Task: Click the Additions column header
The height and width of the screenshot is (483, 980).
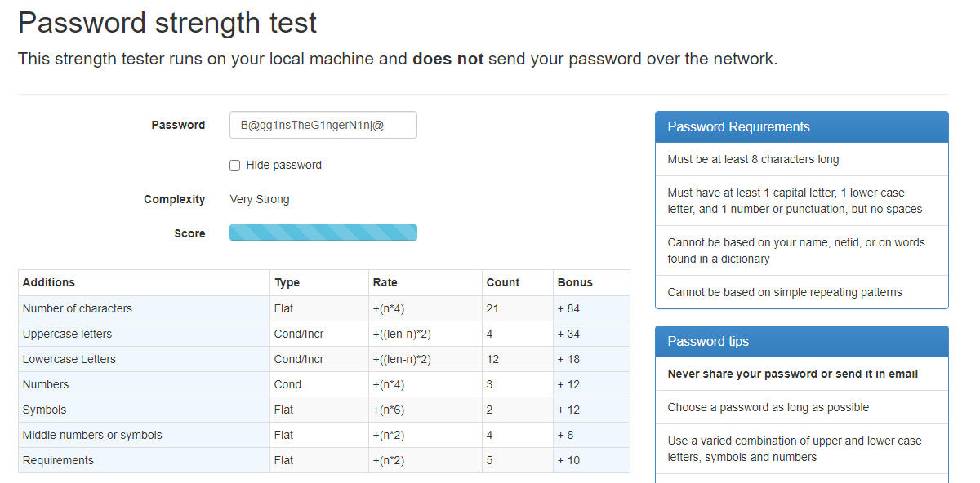Action: click(49, 282)
